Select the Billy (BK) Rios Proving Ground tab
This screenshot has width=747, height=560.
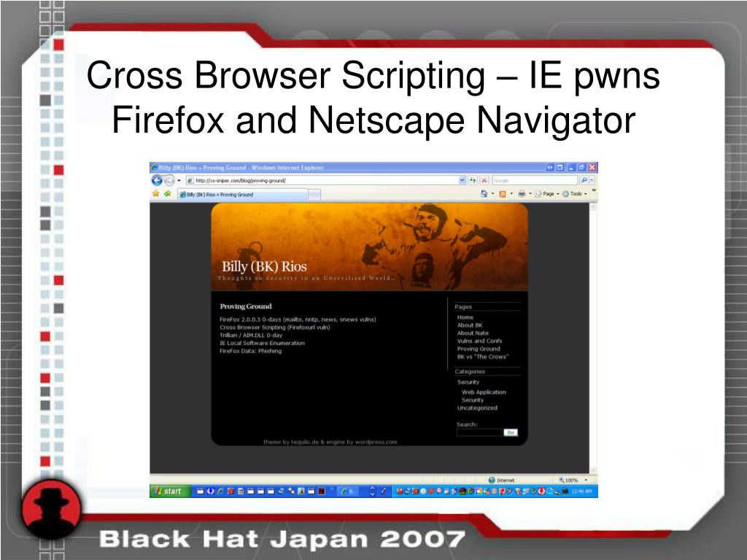(243, 194)
